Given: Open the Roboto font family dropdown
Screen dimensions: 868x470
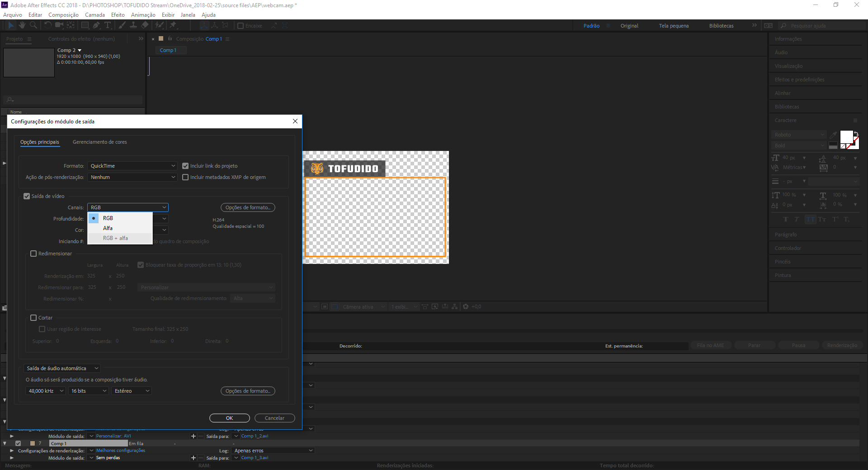Looking at the screenshot, I should click(x=798, y=135).
